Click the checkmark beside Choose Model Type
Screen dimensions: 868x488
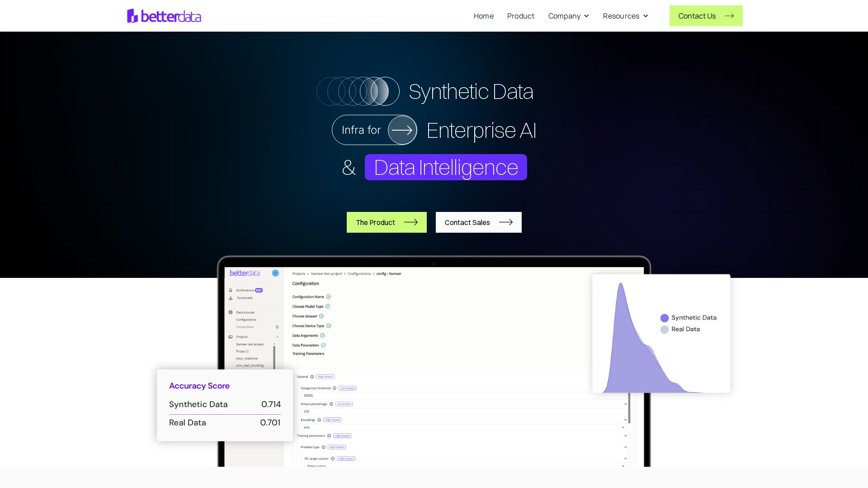tap(328, 307)
